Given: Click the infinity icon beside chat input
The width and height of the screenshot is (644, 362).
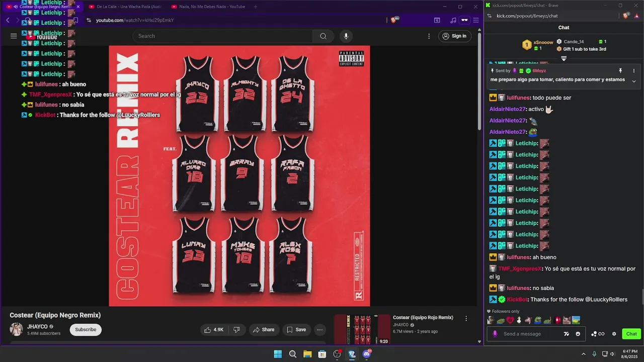Looking at the screenshot, I should [601, 334].
